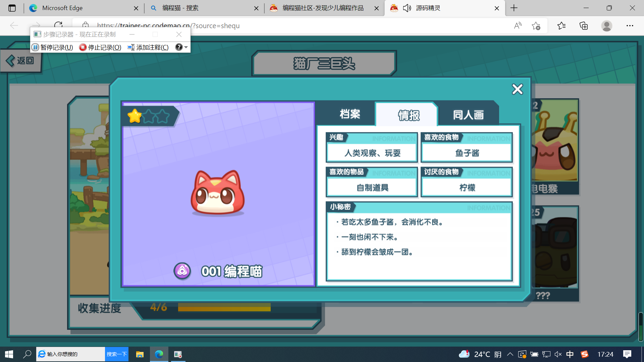
Task: Click the Read Aloud icon
Action: [518, 25]
